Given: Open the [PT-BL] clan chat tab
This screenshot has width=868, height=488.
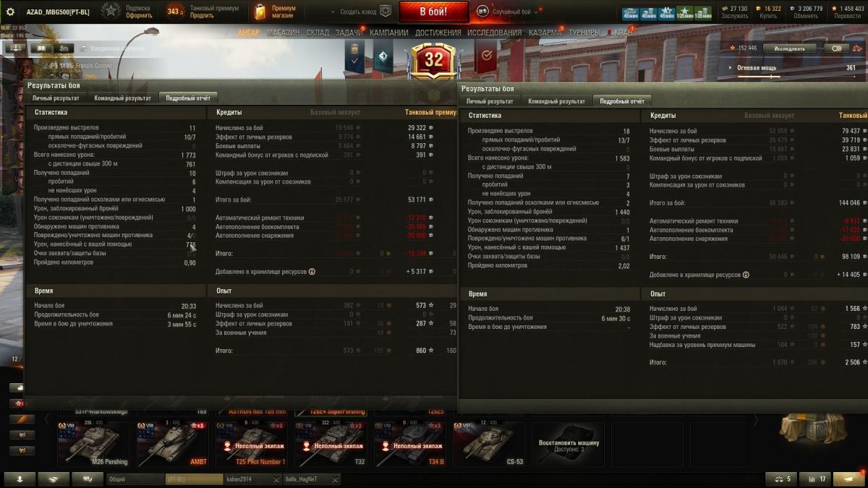Looking at the screenshot, I should pos(194,479).
